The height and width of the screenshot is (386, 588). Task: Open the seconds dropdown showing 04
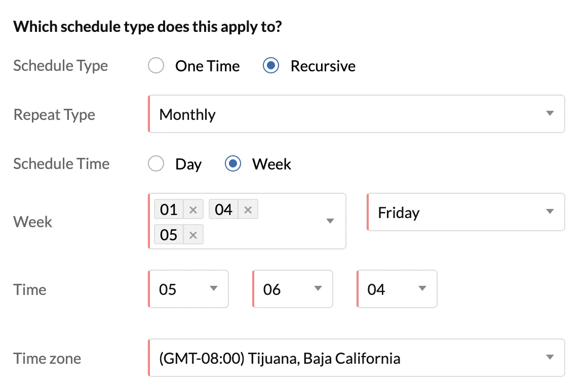tap(397, 289)
